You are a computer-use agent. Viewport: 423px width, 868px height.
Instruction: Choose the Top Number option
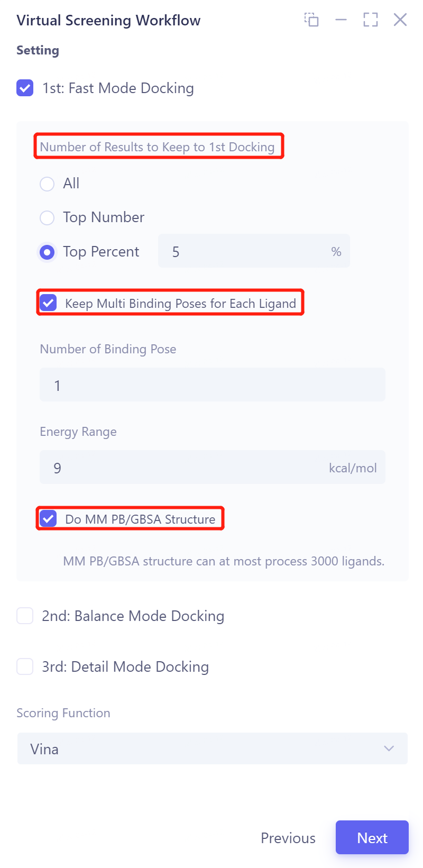47,217
